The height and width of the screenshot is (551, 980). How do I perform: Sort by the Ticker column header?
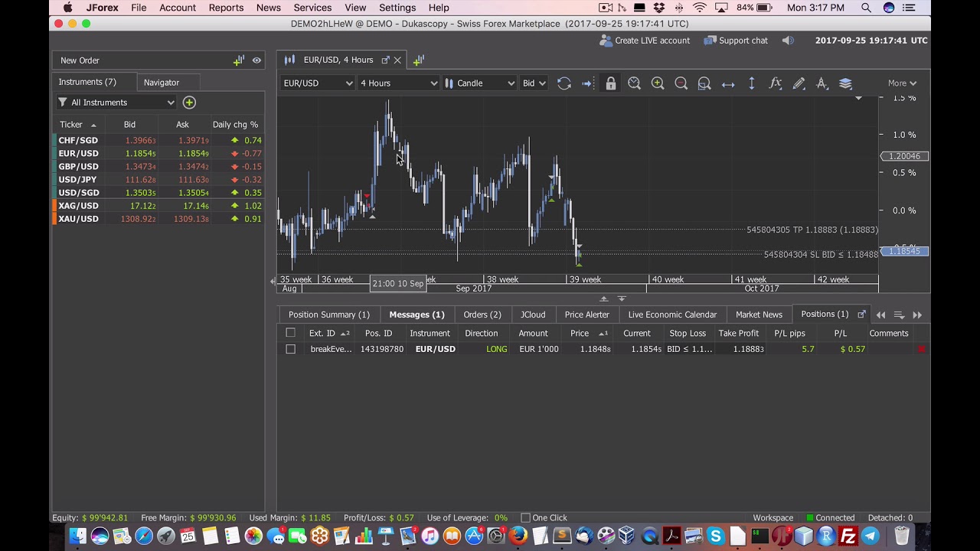tap(78, 125)
